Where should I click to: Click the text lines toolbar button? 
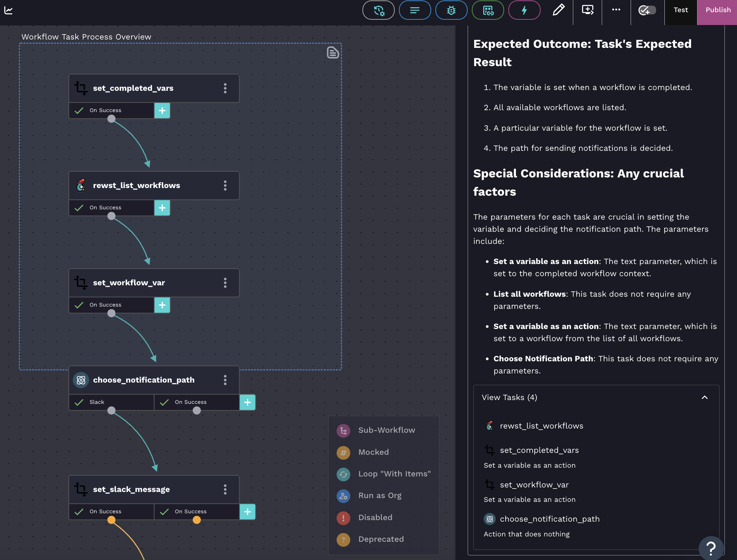[x=415, y=10]
